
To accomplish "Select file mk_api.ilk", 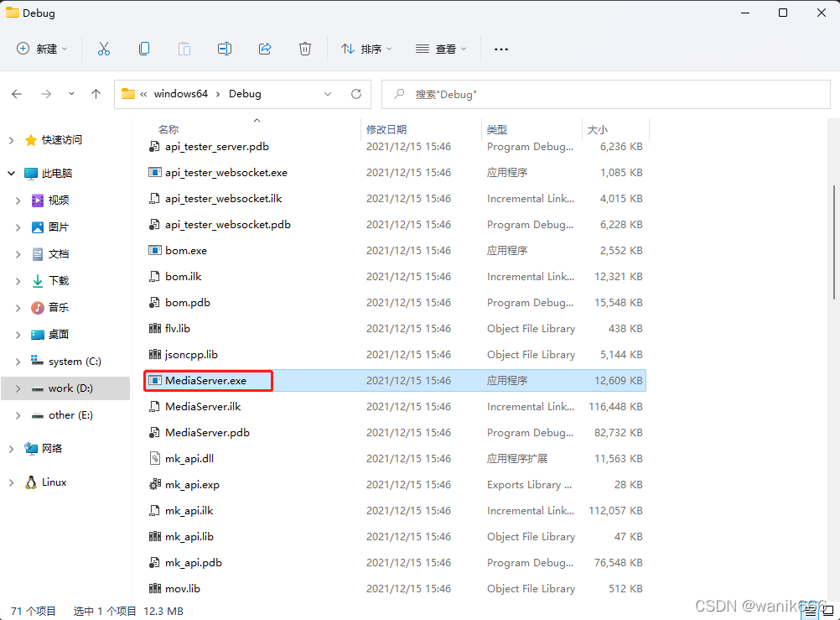I will click(x=189, y=511).
